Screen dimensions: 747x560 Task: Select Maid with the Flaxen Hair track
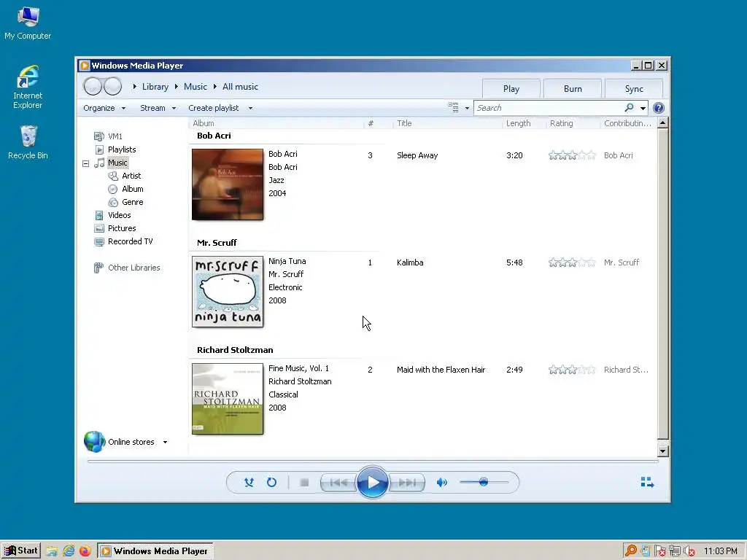tap(441, 370)
